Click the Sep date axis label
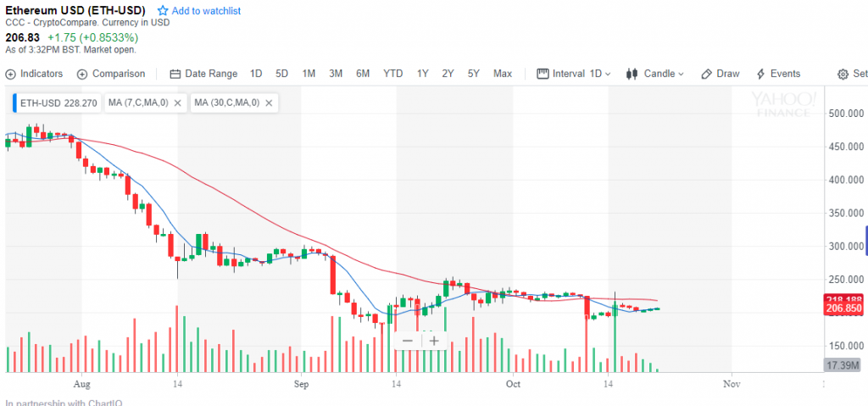 coord(301,383)
